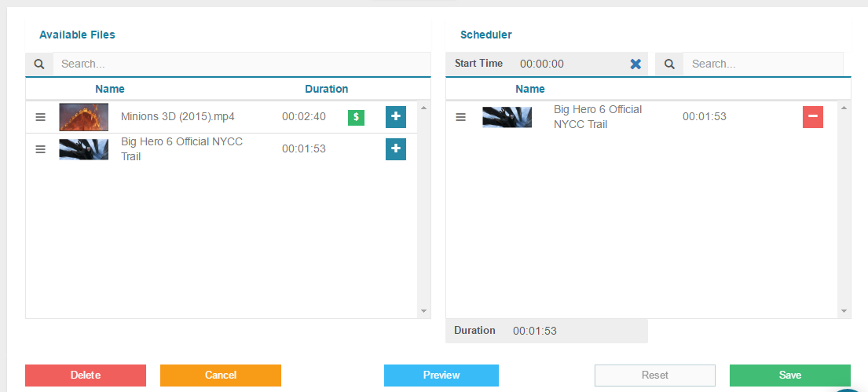Select the Minions 3D thumbnail
This screenshot has width=868, height=392.
(x=84, y=117)
